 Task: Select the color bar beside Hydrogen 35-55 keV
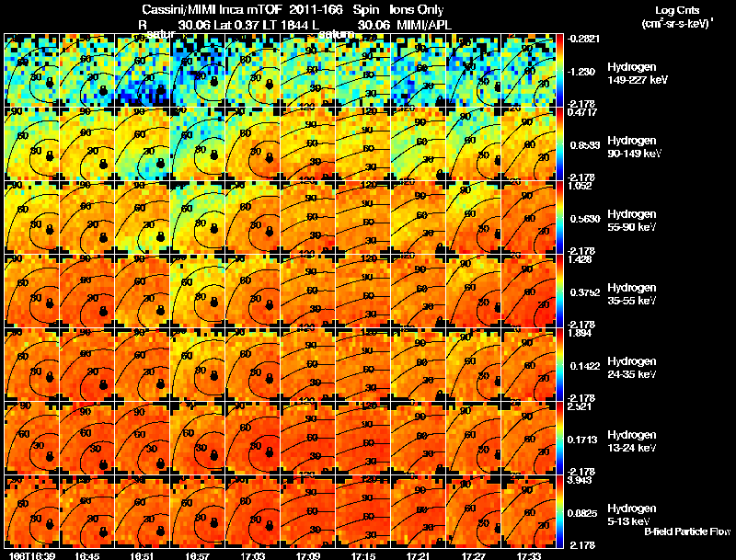point(559,291)
